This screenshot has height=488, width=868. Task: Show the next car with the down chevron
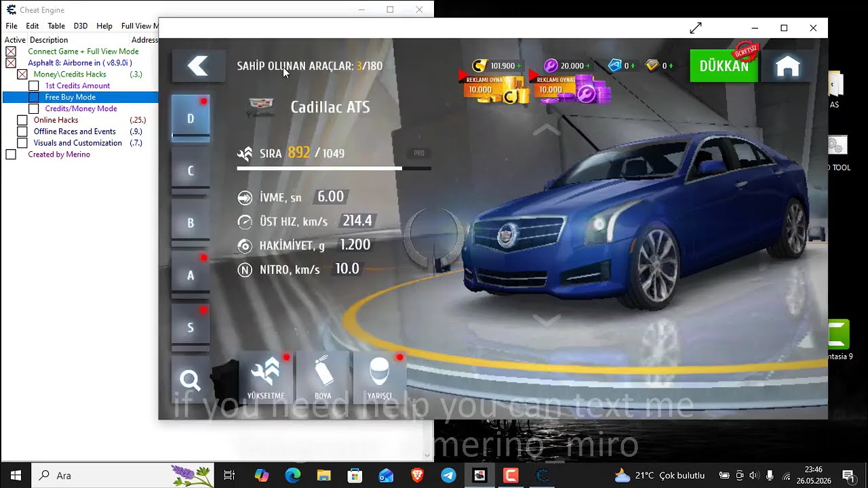pos(547,319)
